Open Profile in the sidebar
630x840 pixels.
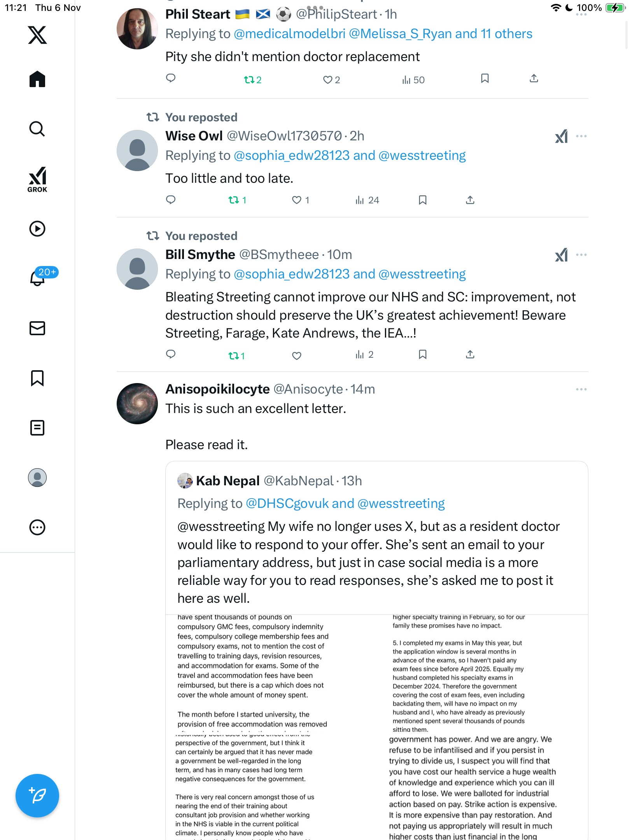tap(37, 478)
